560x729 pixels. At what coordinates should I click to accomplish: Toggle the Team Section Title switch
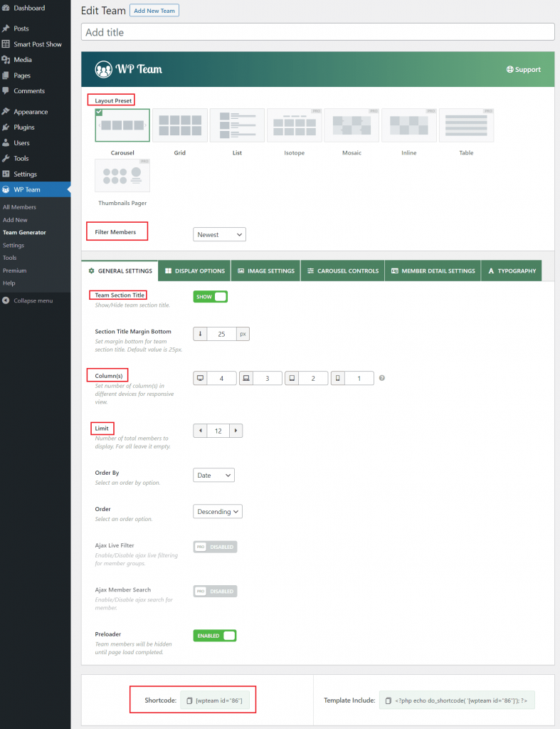point(211,297)
